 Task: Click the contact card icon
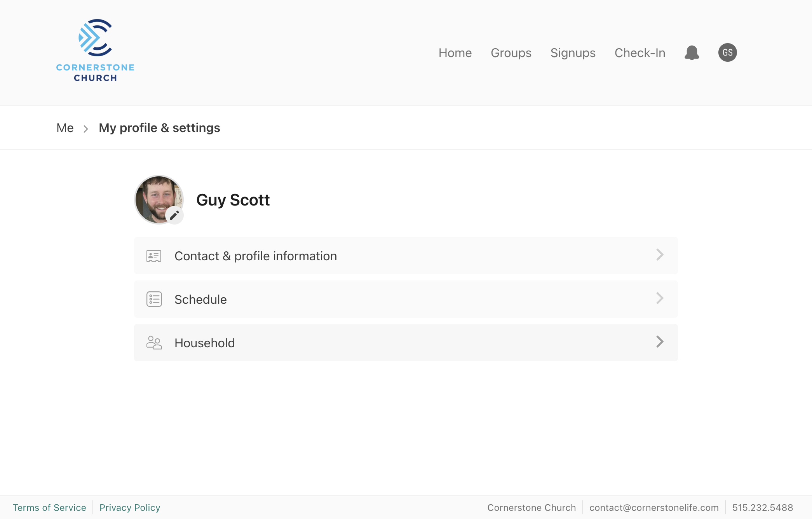(154, 256)
